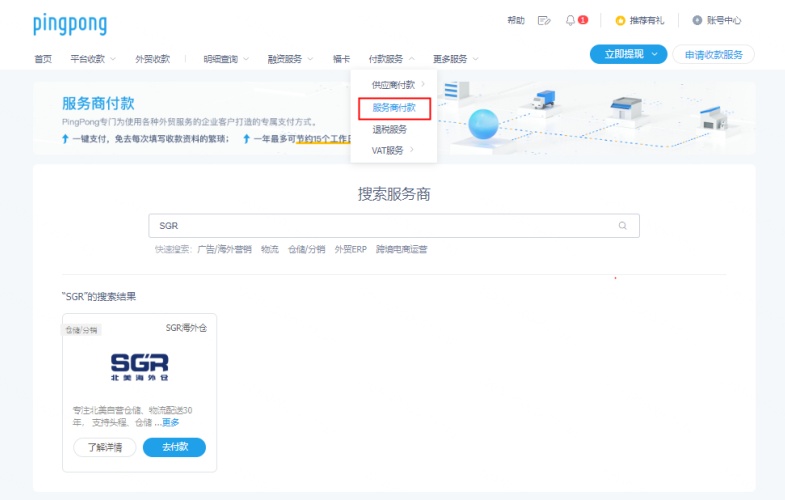Click the 账号中心 account icon

tap(697, 20)
